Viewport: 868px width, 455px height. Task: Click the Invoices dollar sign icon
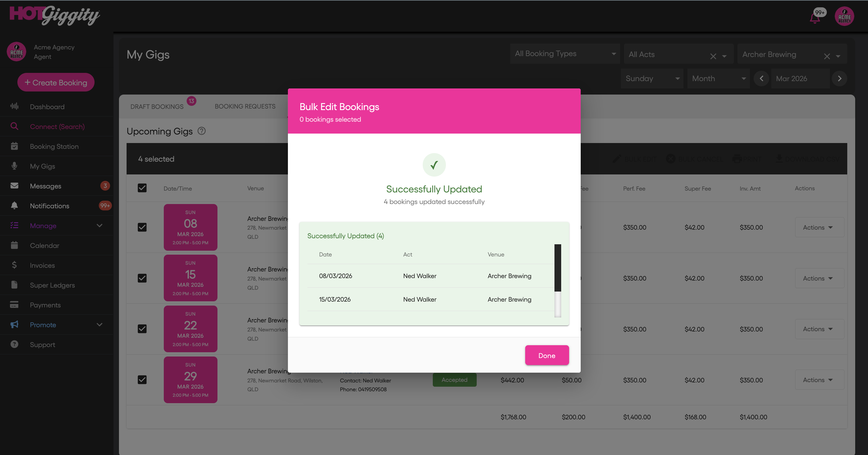[x=14, y=265]
